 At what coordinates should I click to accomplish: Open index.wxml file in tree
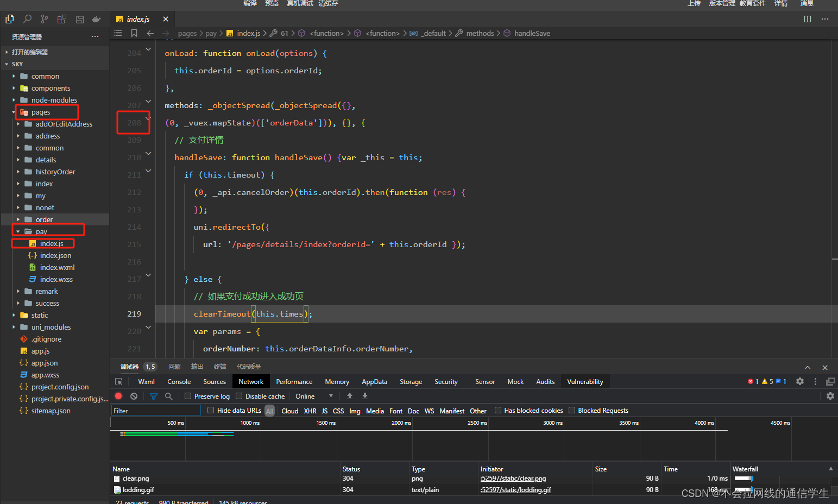click(57, 267)
